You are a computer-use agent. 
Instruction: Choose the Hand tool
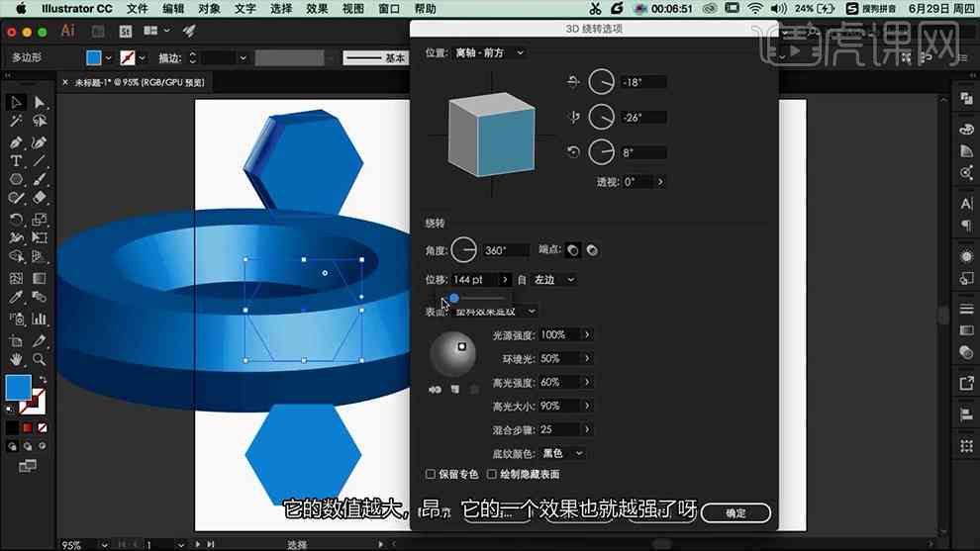pos(16,360)
